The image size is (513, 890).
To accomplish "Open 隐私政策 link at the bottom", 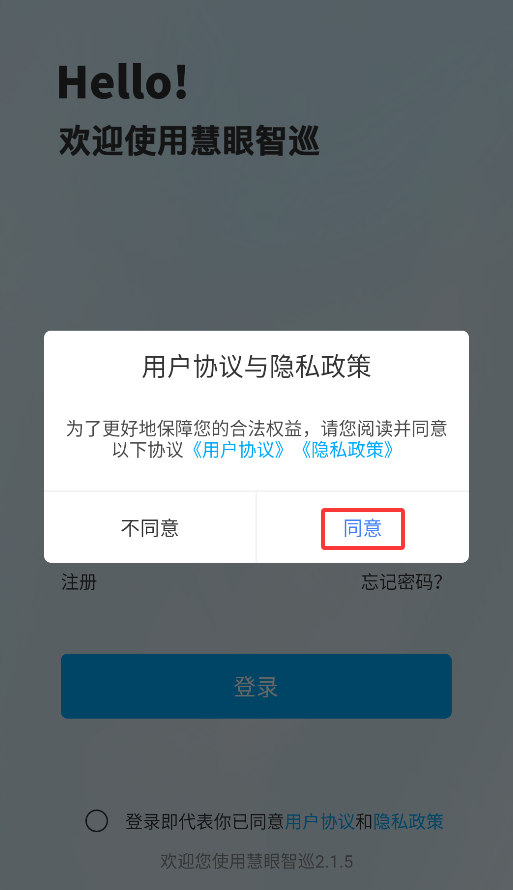I will coord(408,821).
